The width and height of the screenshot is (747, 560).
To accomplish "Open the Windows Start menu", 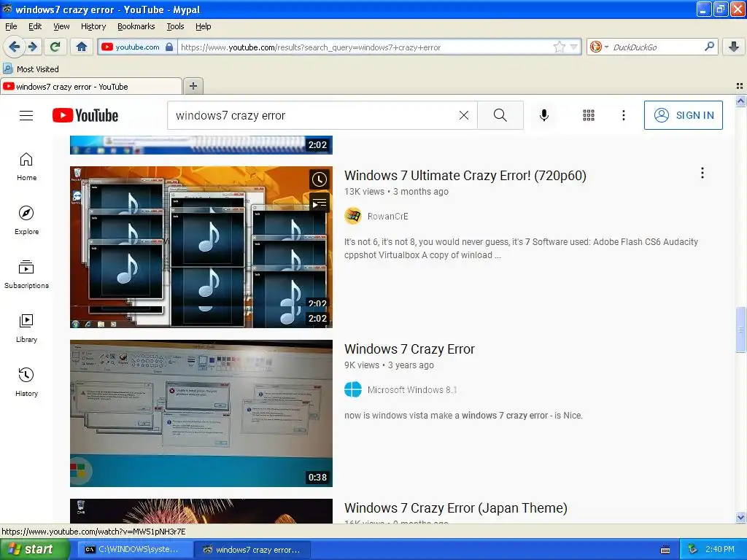I will [x=34, y=549].
